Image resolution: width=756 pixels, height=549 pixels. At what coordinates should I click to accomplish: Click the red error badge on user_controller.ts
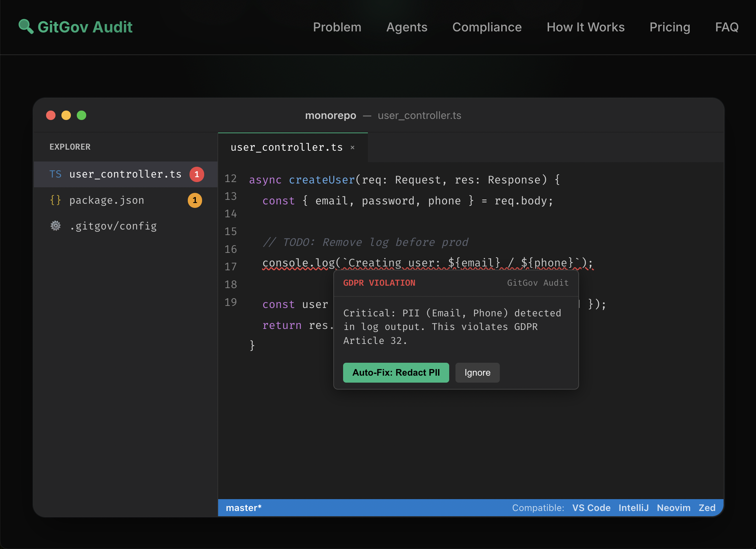(197, 174)
